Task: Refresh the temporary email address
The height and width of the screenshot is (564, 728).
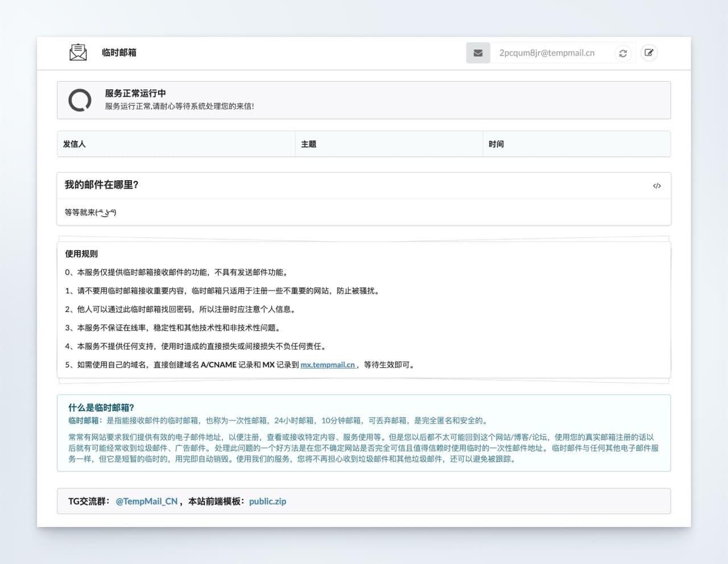Action: [623, 53]
